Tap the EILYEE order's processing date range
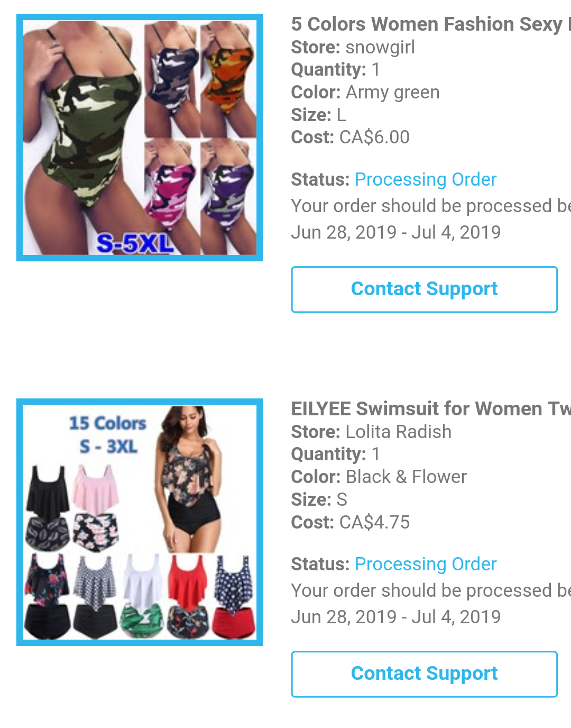 (x=396, y=617)
